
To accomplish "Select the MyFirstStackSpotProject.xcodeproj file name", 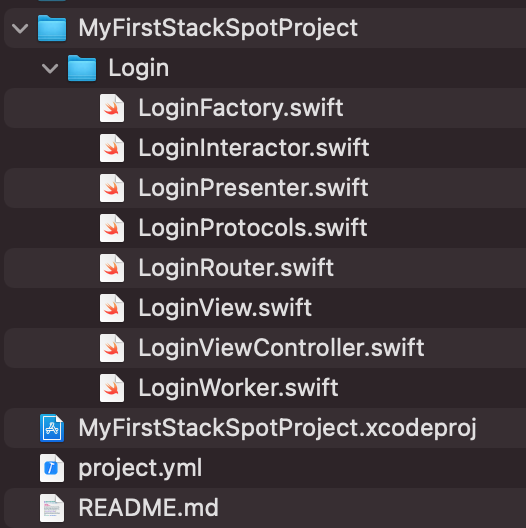I will coord(277,428).
